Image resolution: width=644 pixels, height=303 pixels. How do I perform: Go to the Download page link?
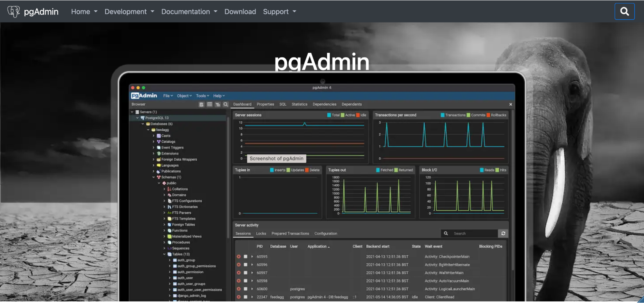click(240, 12)
